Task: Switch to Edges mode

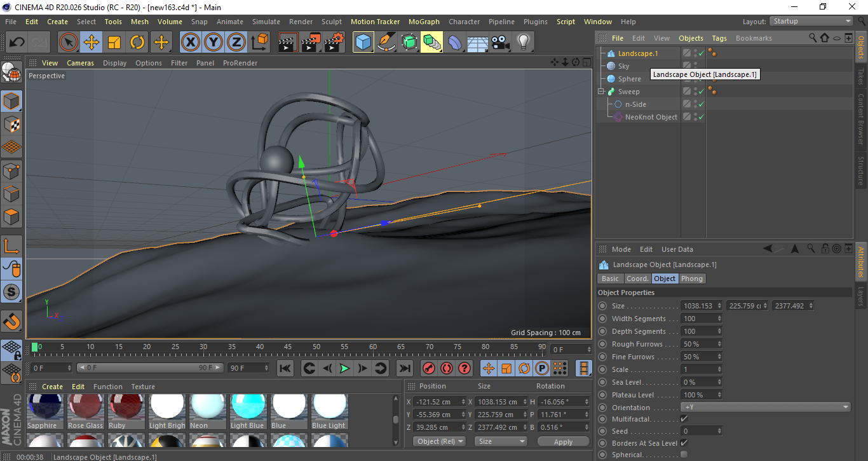Action: tap(11, 193)
